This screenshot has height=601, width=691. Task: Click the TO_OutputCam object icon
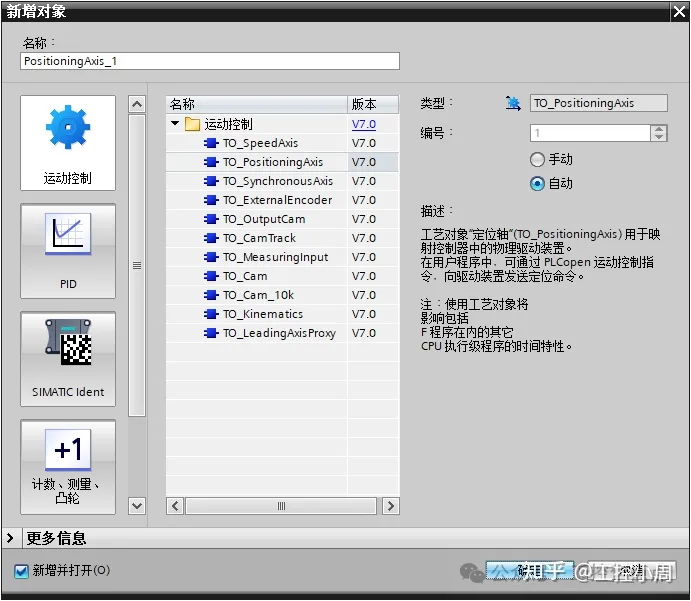pos(211,219)
